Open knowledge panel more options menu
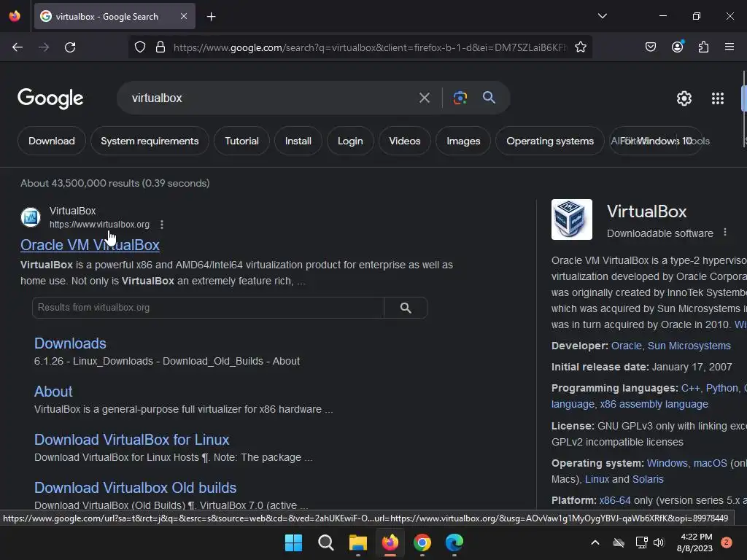The height and width of the screenshot is (560, 747). tap(725, 232)
